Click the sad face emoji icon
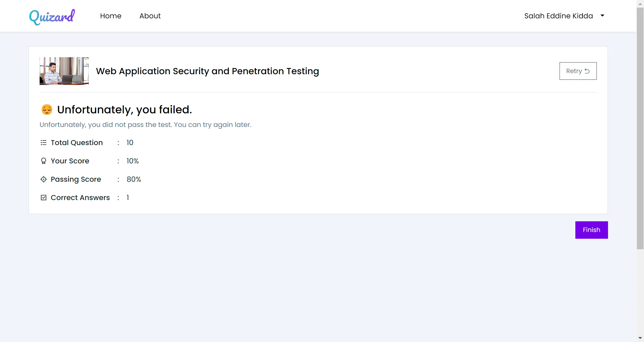The image size is (644, 342). tap(47, 110)
